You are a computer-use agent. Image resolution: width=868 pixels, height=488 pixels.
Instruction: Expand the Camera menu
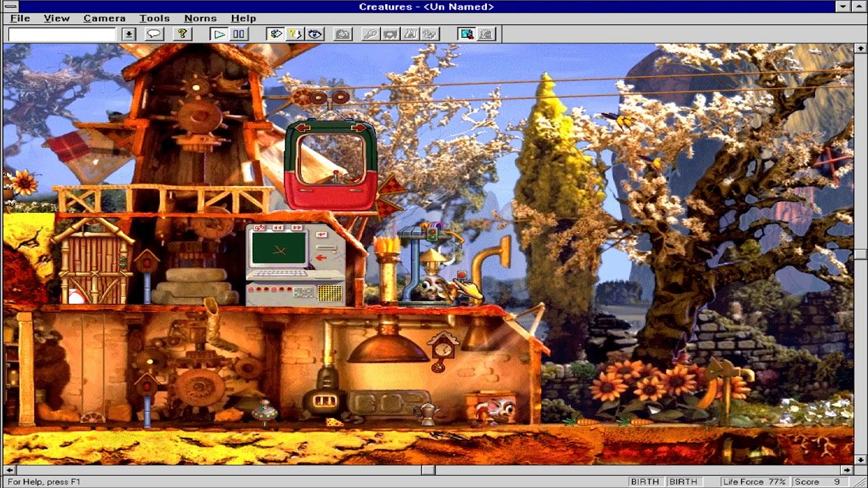click(x=104, y=18)
